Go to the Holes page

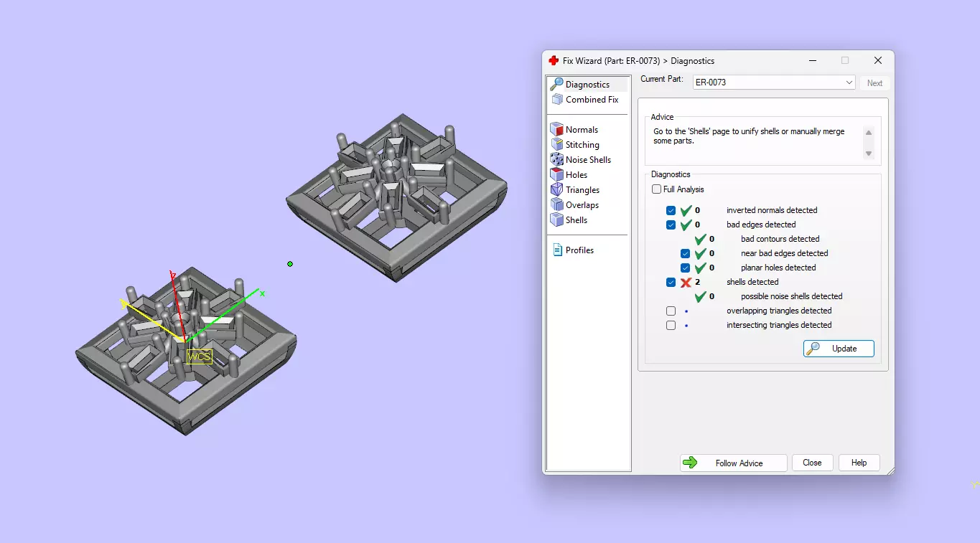coord(577,174)
